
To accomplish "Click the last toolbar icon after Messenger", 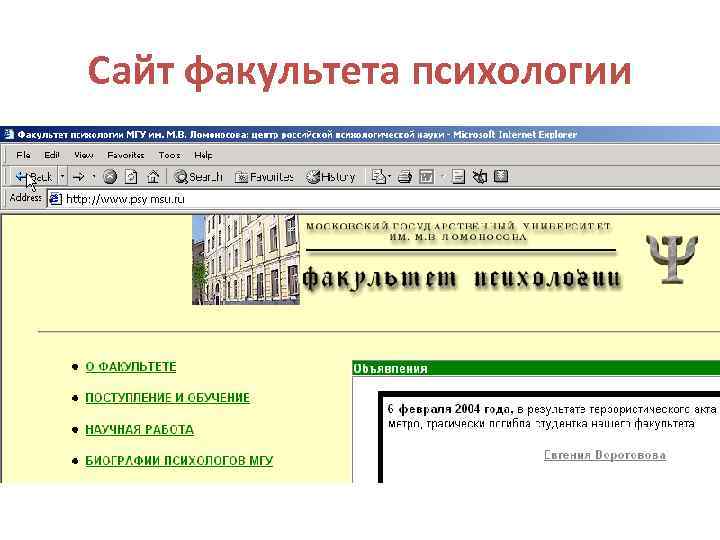I will (x=501, y=177).
